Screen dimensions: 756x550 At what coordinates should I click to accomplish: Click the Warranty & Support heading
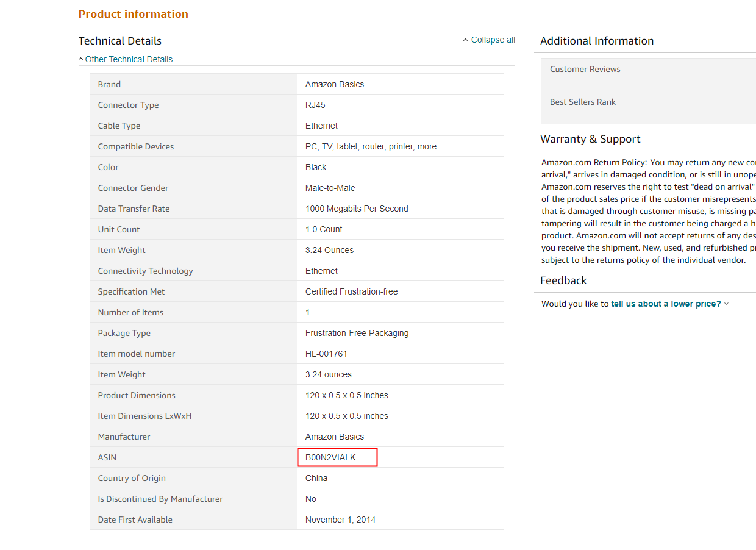590,139
